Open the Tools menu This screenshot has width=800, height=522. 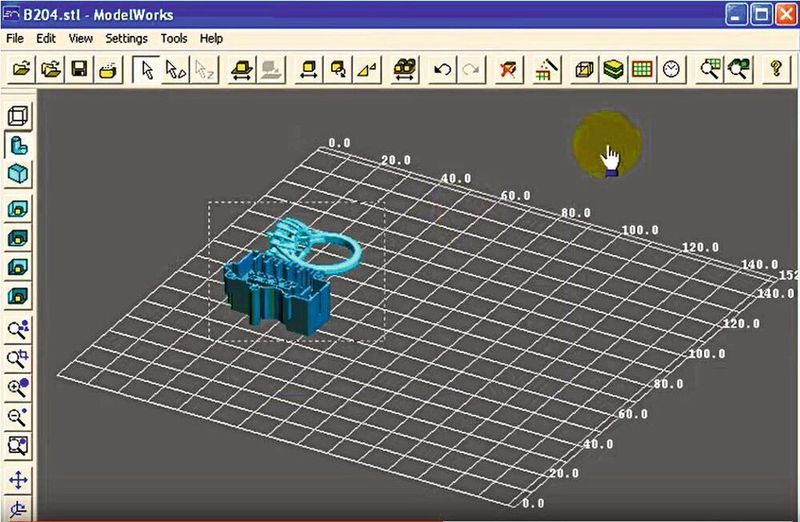point(174,39)
